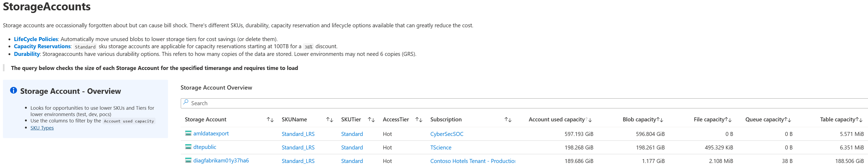Click Standard SKUTier in the diagfabrikam01y37ha6 row
The width and height of the screenshot is (868, 168).
click(x=352, y=161)
